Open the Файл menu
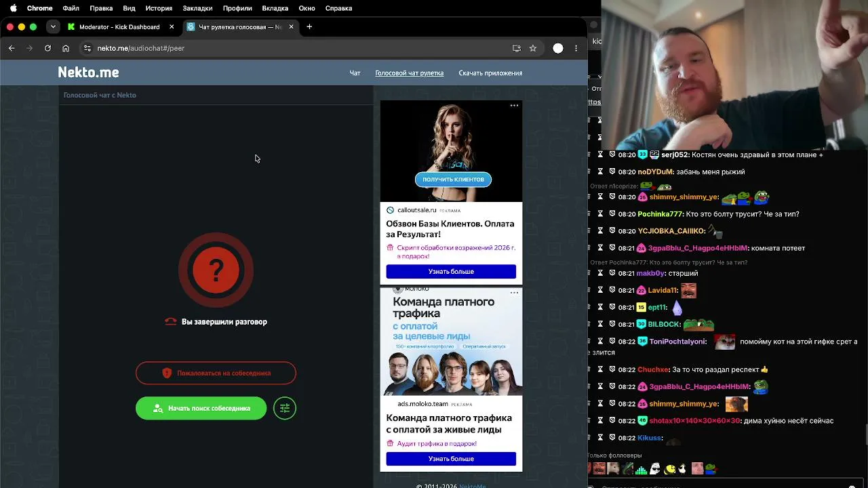The height and width of the screenshot is (488, 868). point(71,8)
